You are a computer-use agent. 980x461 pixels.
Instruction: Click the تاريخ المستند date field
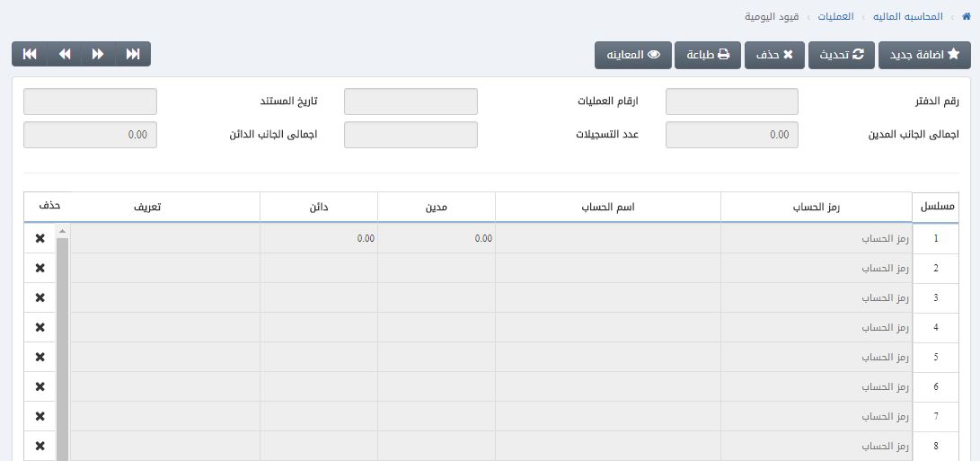90,102
